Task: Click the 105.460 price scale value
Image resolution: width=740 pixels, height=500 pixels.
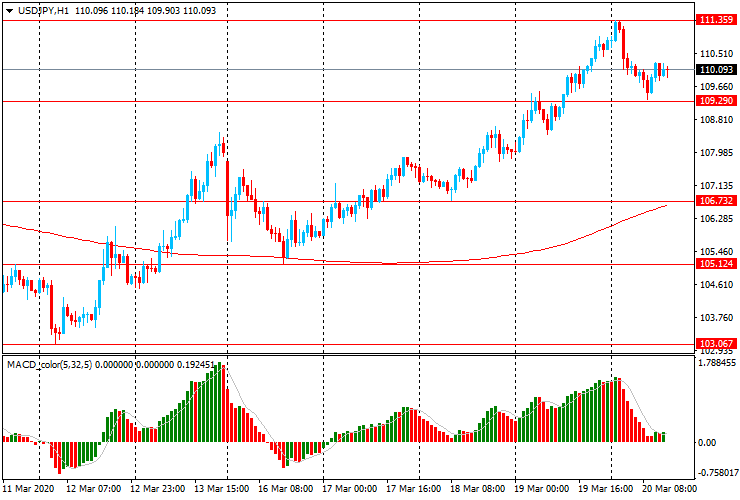Action: tap(716, 252)
